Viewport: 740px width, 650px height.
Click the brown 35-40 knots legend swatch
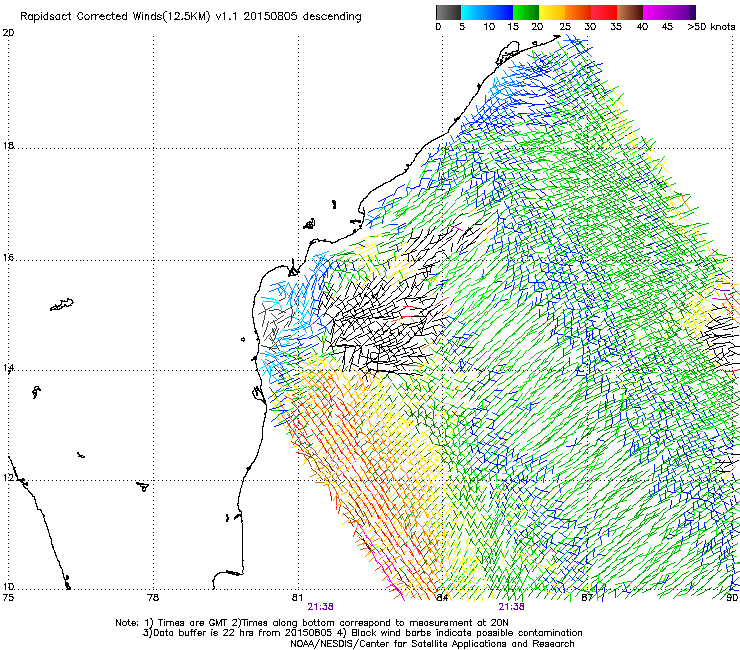point(630,12)
